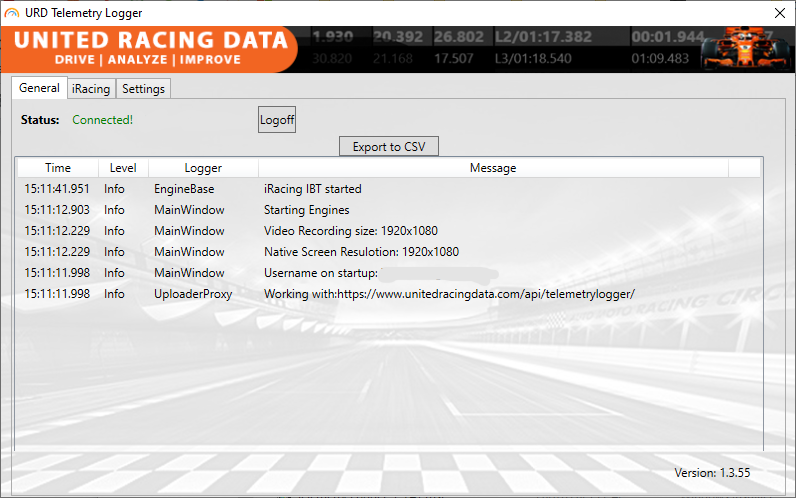The width and height of the screenshot is (796, 498).
Task: Click the time 15:11:41.951 cell
Action: 57,189
